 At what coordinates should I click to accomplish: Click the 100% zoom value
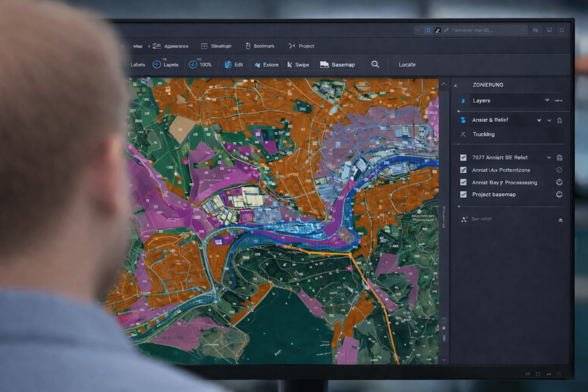point(206,65)
